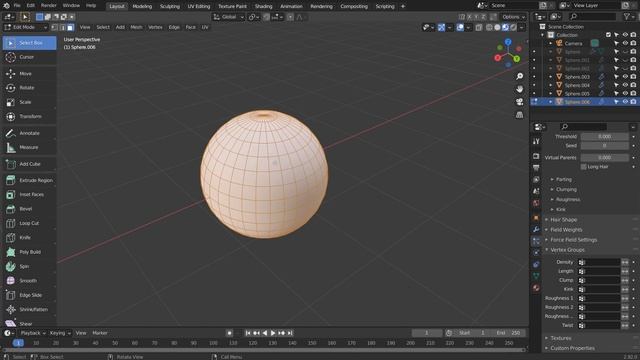
Task: Open the Render menu
Action: [49, 6]
